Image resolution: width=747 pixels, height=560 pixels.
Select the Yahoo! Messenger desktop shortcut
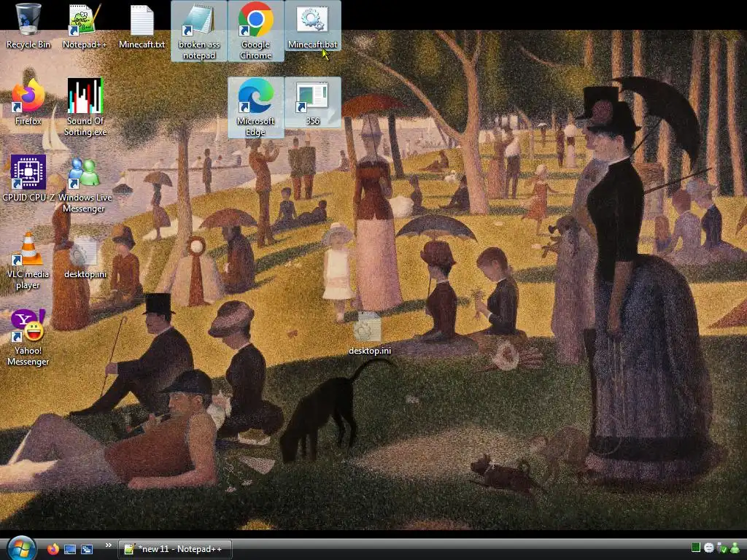coord(28,337)
